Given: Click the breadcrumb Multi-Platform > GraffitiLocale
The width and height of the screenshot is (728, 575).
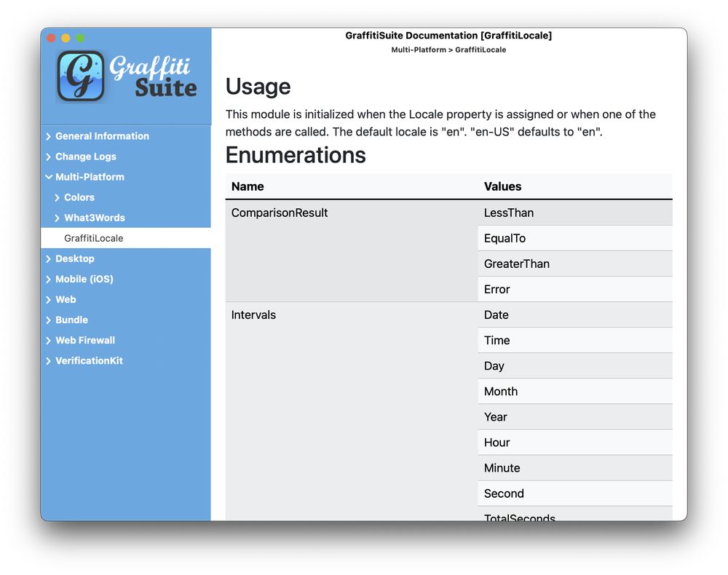Looking at the screenshot, I should (448, 49).
